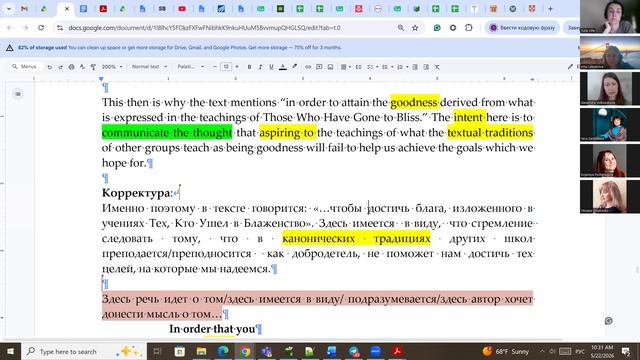
Task: Open the Normal text style dropdown
Action: pyautogui.click(x=149, y=67)
